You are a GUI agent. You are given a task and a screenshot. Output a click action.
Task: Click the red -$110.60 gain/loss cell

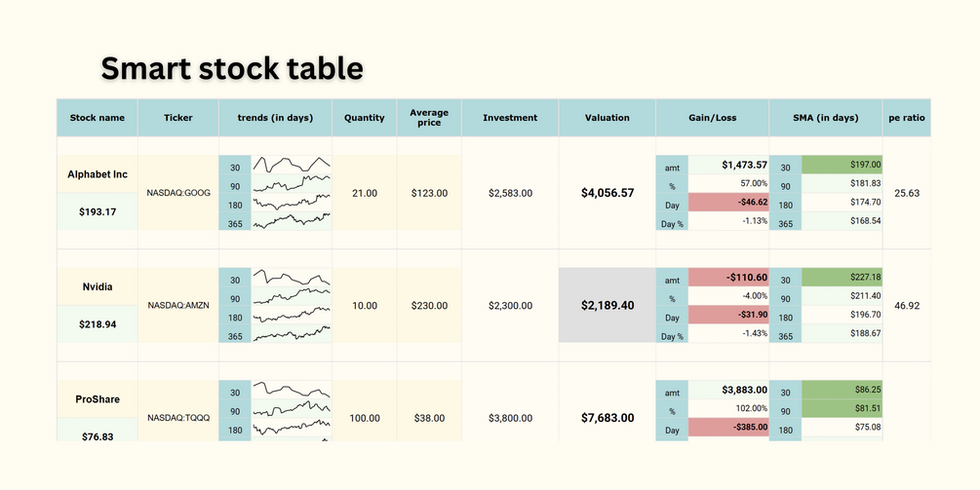(x=728, y=278)
